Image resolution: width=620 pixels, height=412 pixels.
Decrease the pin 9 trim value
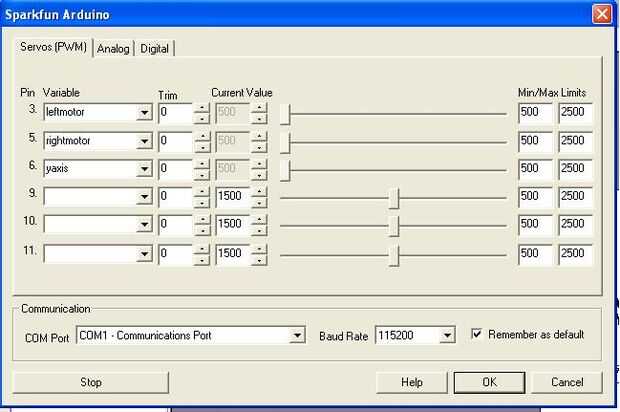tap(202, 202)
